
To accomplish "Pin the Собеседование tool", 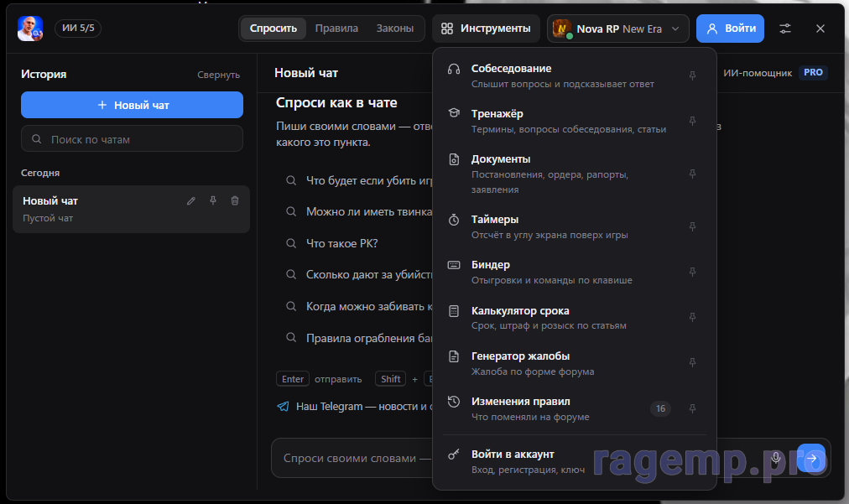I will click(x=692, y=75).
